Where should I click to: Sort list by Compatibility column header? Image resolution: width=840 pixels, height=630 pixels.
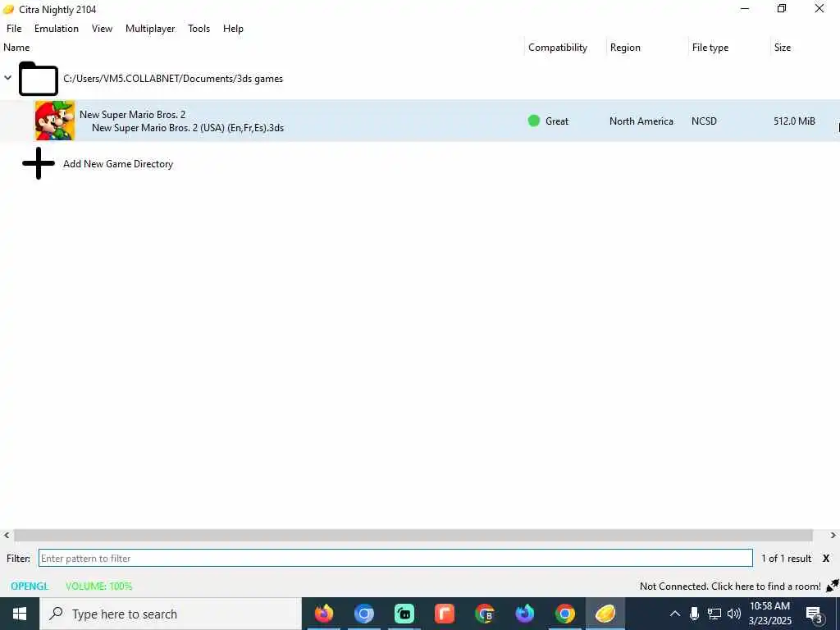[x=558, y=47]
